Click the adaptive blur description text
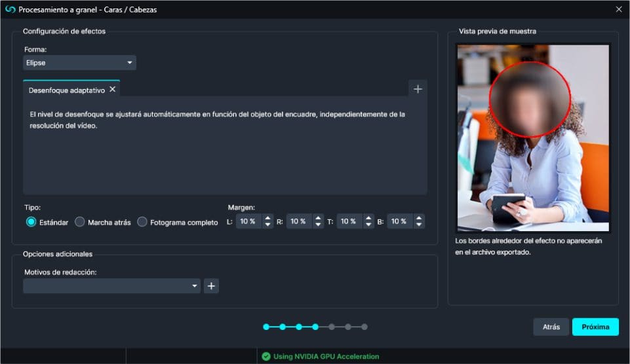Screen dimensions: 630x364 pyautogui.click(x=218, y=120)
